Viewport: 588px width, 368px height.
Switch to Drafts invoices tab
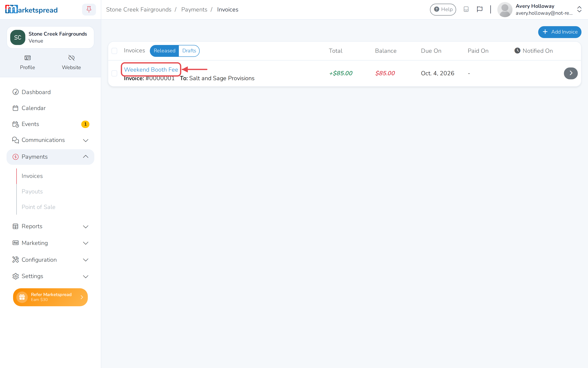(x=189, y=51)
